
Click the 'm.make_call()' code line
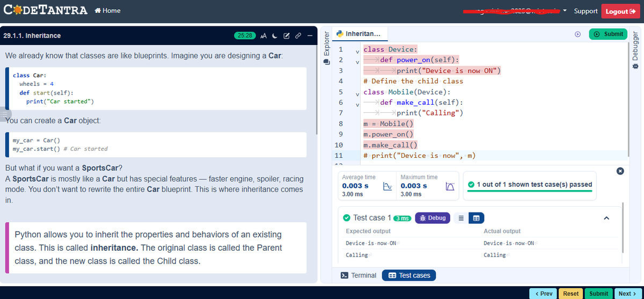(x=390, y=145)
